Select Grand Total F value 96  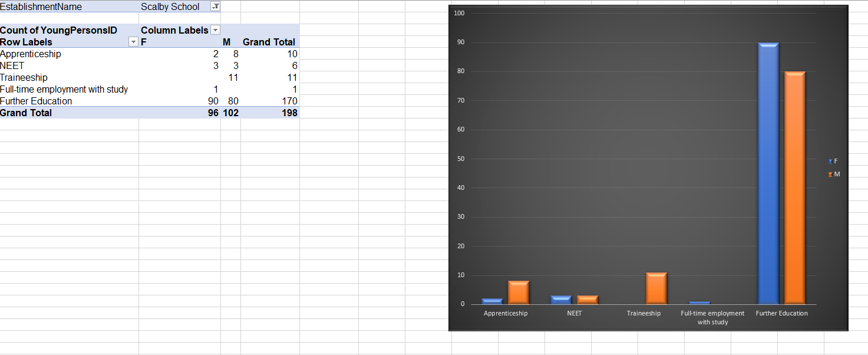pos(180,113)
